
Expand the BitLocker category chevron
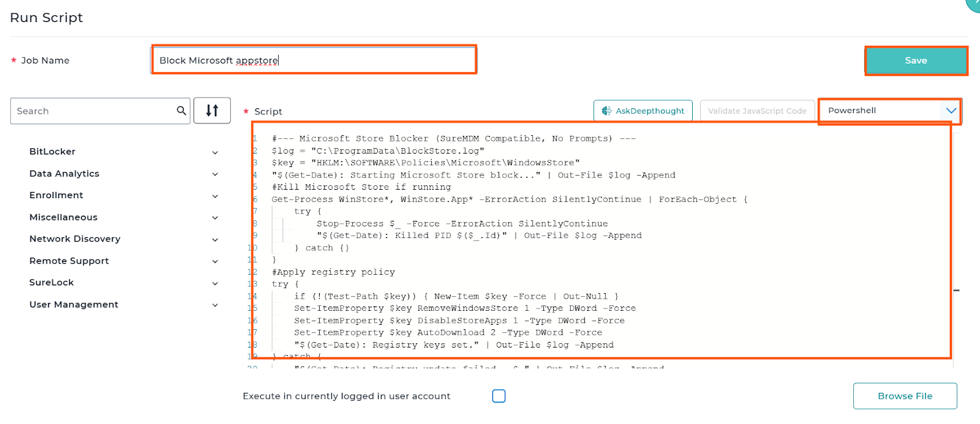tap(215, 152)
